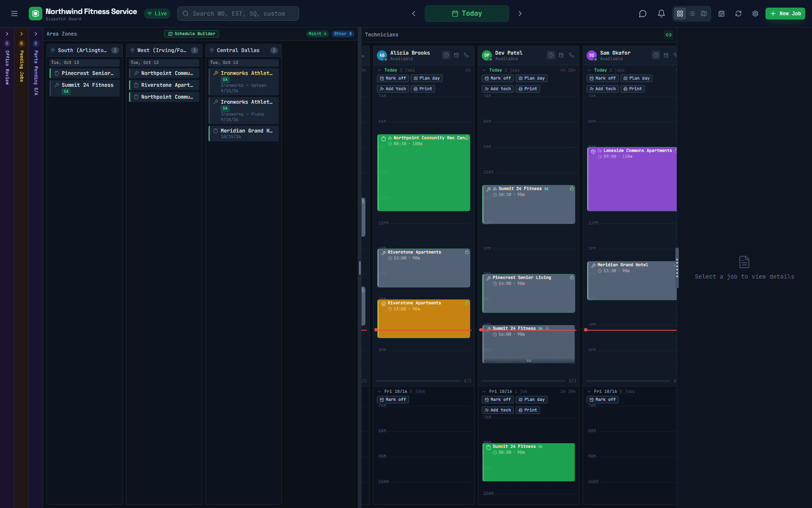The width and height of the screenshot is (812, 508).
Task: Go to the previous day arrow
Action: coord(414,14)
